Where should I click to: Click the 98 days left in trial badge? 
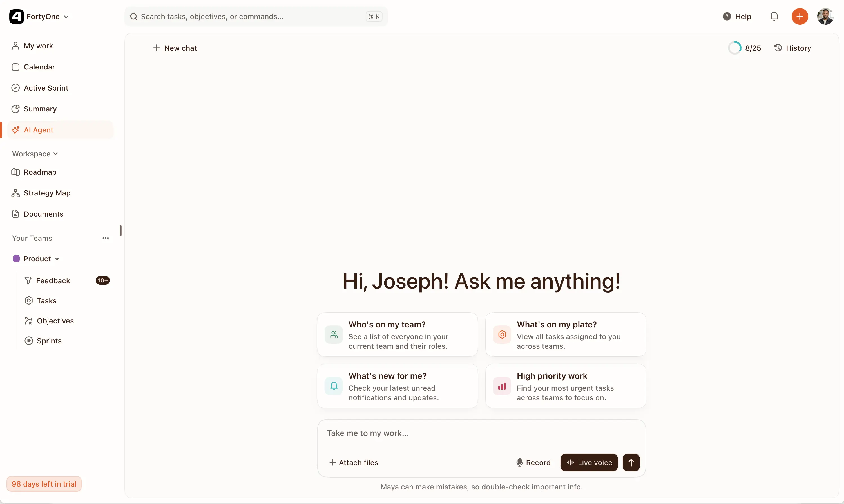[44, 484]
